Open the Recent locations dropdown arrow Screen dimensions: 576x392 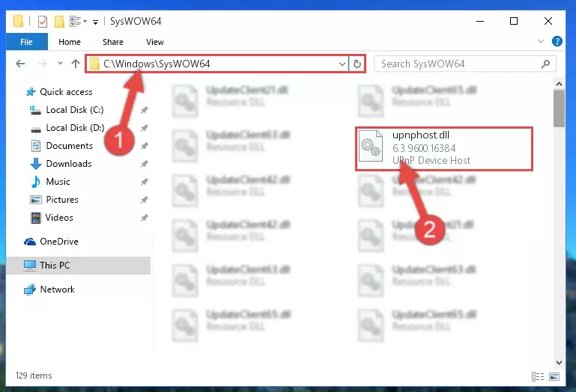[x=60, y=64]
